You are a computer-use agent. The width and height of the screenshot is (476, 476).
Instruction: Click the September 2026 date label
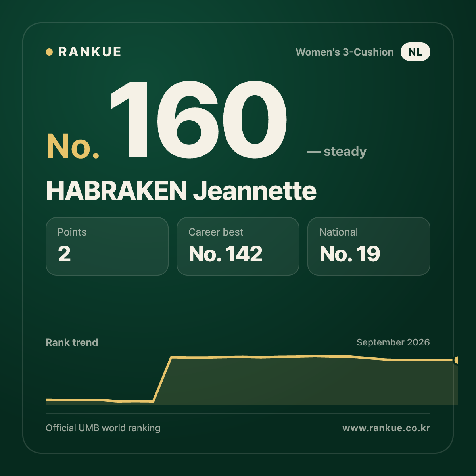[393, 342]
